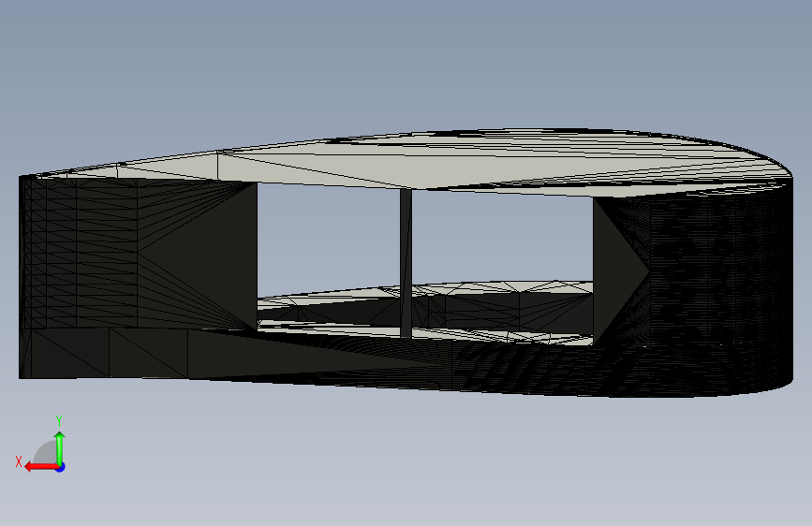
Task: Click the red "X" axis label
Action: pos(19,461)
